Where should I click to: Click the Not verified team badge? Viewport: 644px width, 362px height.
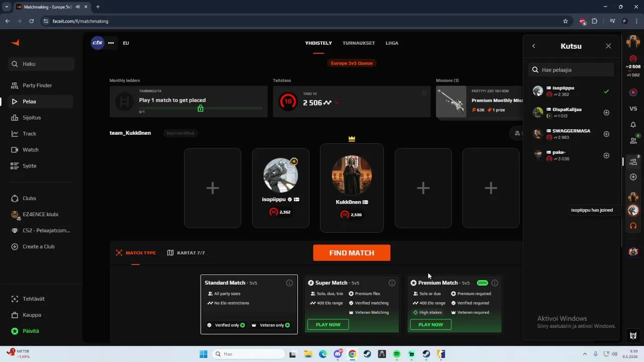(x=180, y=133)
